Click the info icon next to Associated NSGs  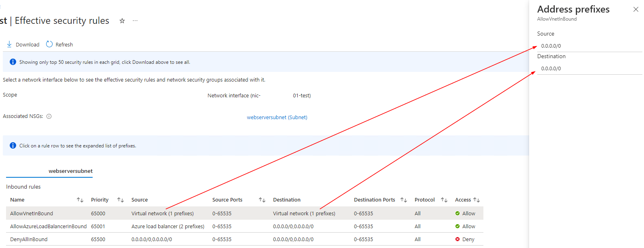click(49, 116)
